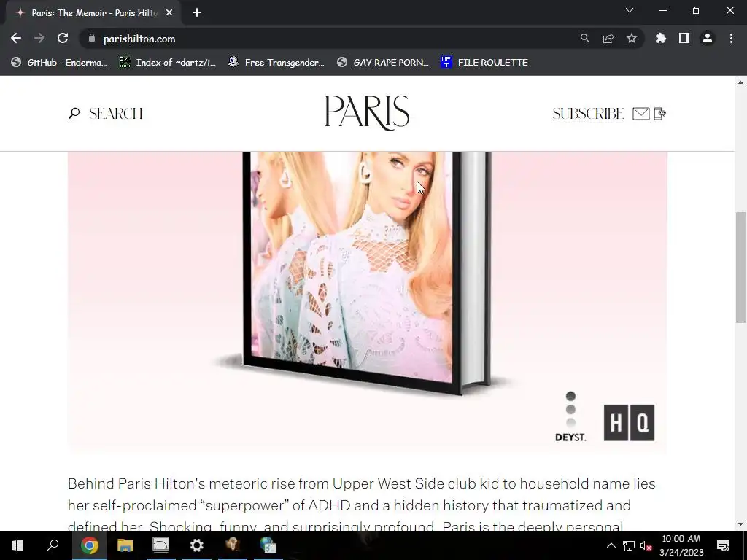Open the FILE ROULETTE bookmark
Screen dimensions: 747x560
(x=484, y=63)
